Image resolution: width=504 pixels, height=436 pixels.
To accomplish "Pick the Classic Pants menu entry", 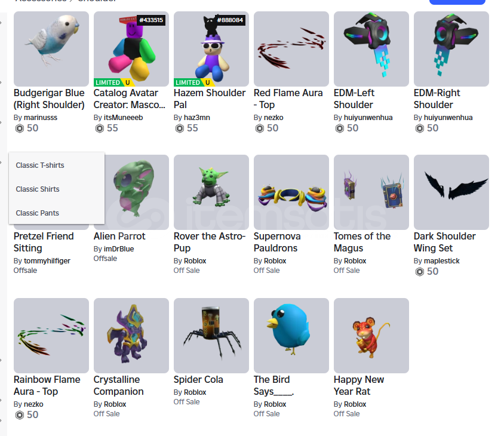I will (x=37, y=213).
